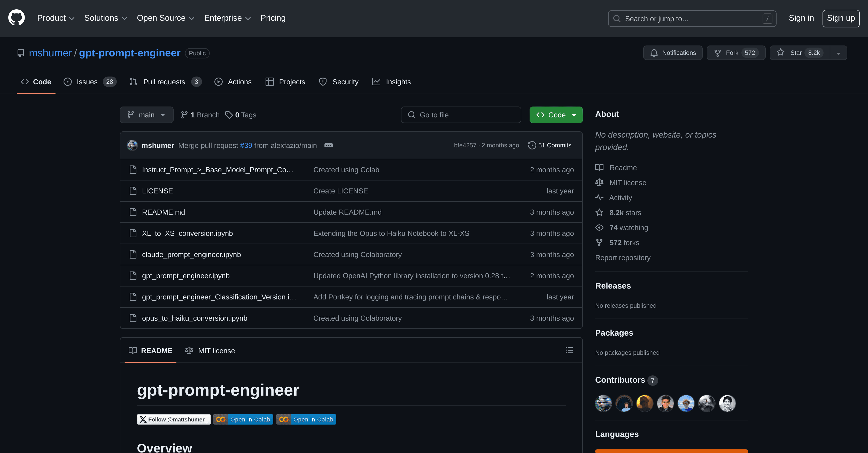Click the orange Languages bar
Image resolution: width=868 pixels, height=453 pixels.
pyautogui.click(x=671, y=451)
